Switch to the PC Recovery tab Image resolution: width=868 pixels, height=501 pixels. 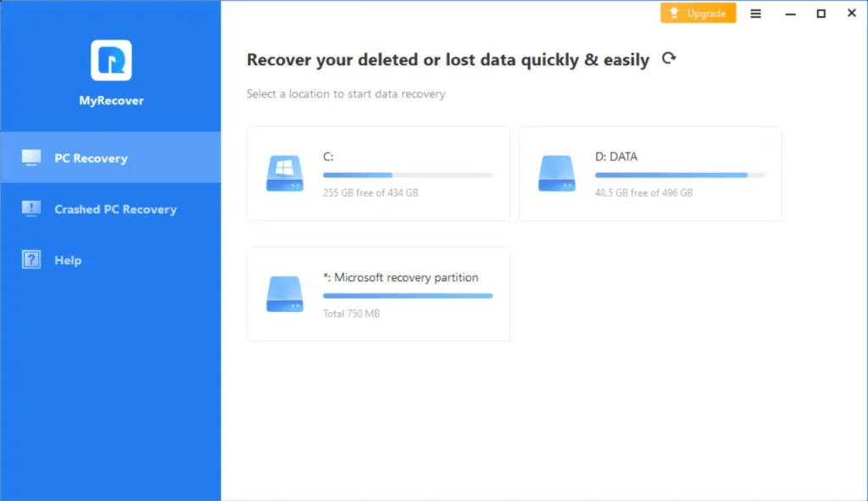91,158
